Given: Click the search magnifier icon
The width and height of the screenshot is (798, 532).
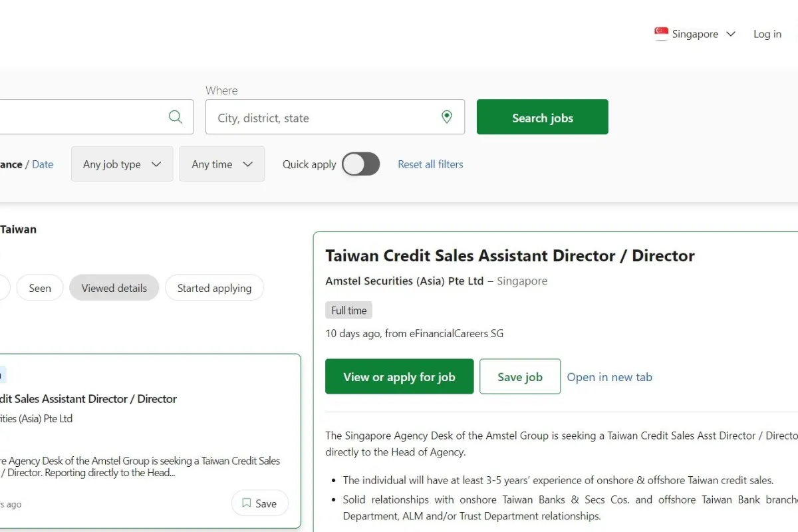Looking at the screenshot, I should click(x=176, y=117).
